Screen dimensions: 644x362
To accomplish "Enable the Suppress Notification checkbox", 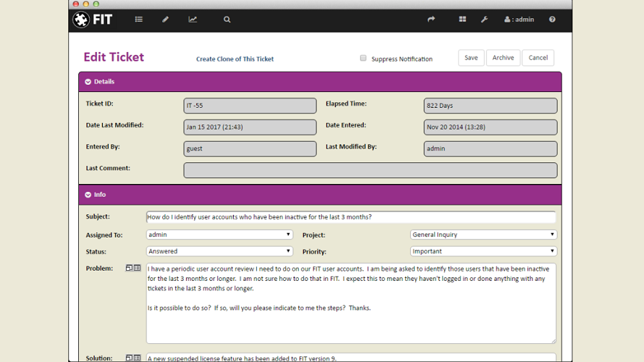I will (363, 59).
